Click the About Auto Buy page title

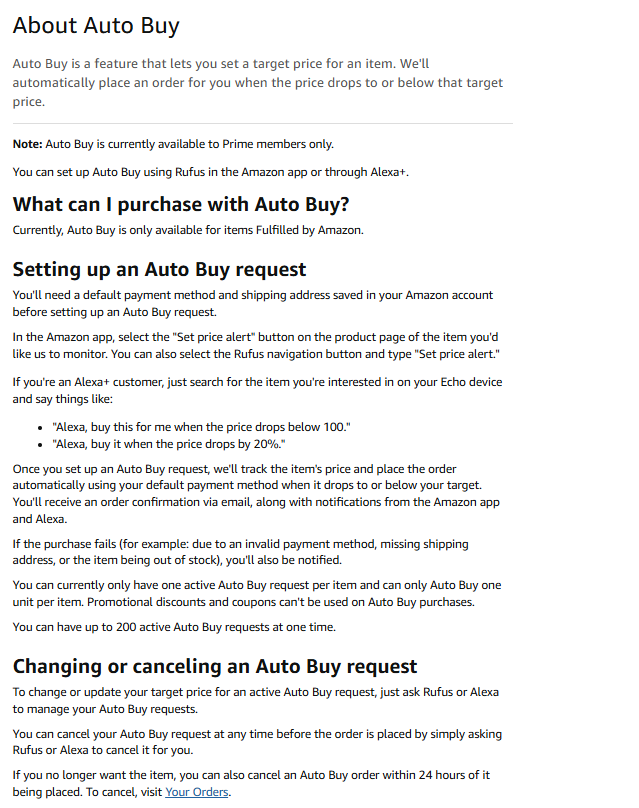[96, 26]
